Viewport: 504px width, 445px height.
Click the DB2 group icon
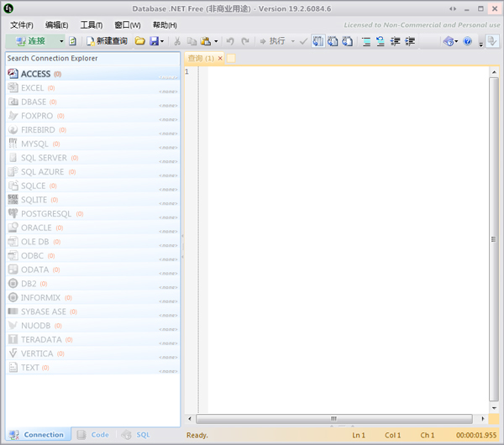(x=13, y=284)
